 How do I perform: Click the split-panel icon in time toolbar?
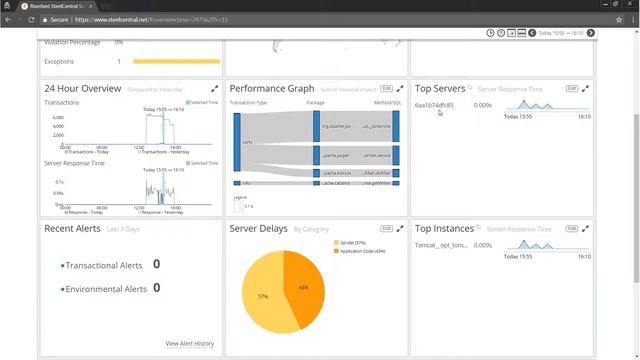pyautogui.click(x=521, y=33)
